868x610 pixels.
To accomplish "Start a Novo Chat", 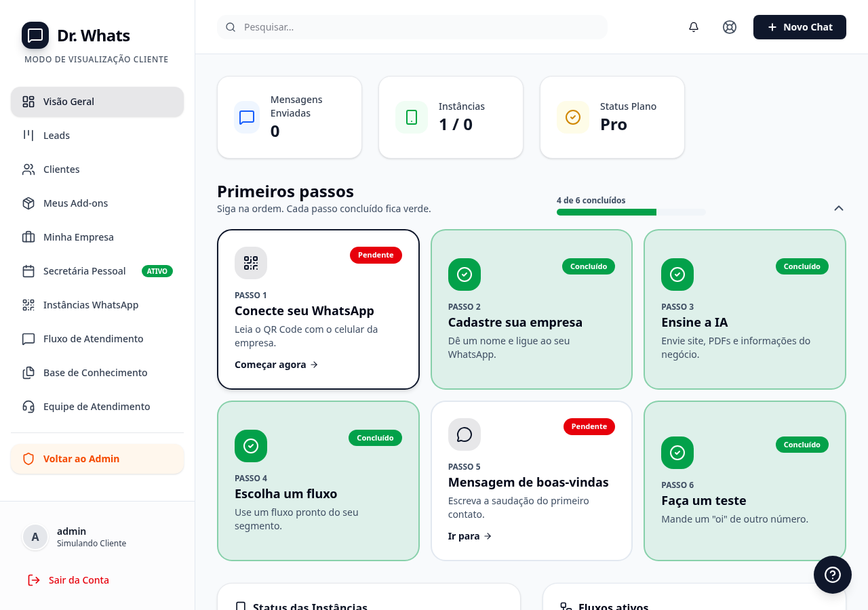I will click(x=800, y=27).
